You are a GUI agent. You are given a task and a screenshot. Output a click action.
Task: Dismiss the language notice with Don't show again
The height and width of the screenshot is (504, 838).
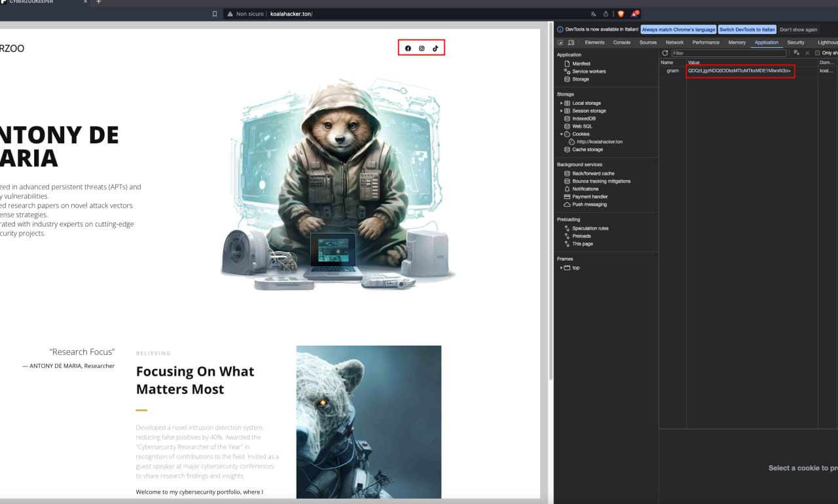tap(798, 29)
